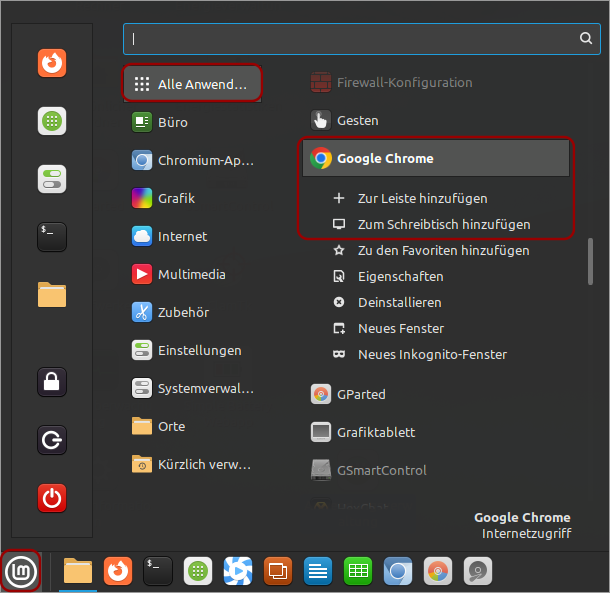Image resolution: width=610 pixels, height=593 pixels.
Task: Open the Gesten application
Action: pos(436,120)
